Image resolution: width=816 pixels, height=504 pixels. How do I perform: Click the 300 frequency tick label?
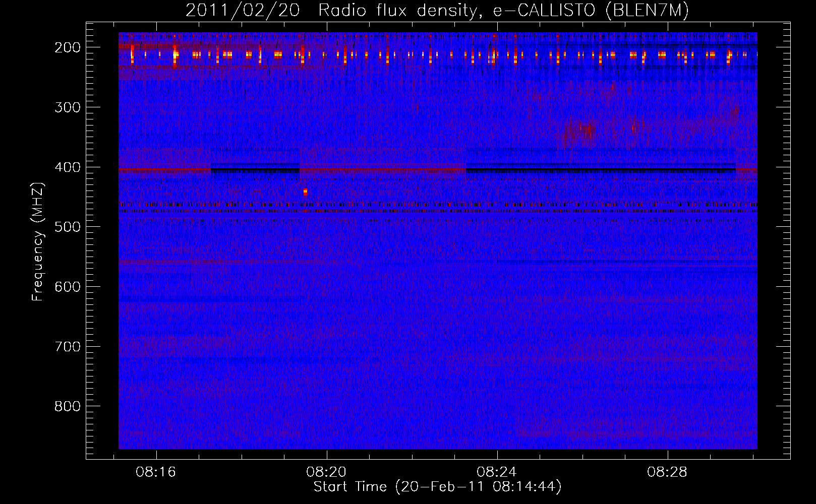(x=68, y=107)
